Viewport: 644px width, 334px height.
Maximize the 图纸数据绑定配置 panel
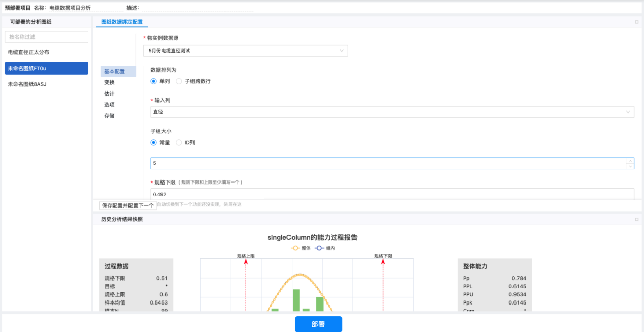pyautogui.click(x=636, y=22)
